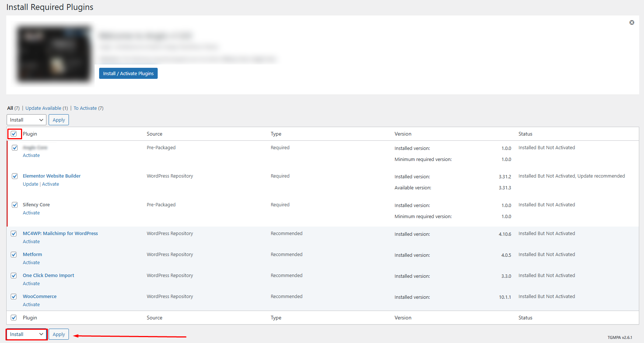Click the bottom Apply button
The height and width of the screenshot is (343, 644).
point(59,334)
